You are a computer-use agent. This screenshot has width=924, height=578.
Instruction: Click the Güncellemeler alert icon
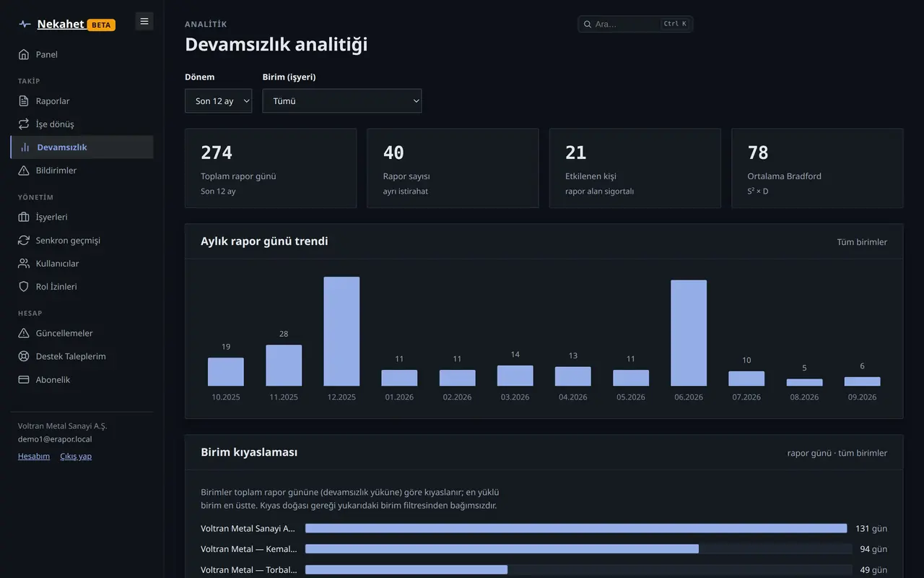24,333
